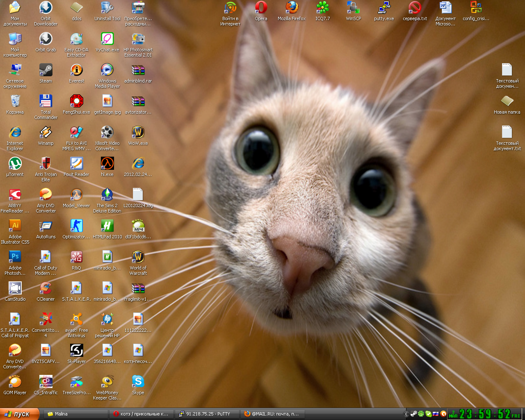The width and height of the screenshot is (525, 420).
Task: Launch Sk-Player shortcut
Action: [x=76, y=351]
